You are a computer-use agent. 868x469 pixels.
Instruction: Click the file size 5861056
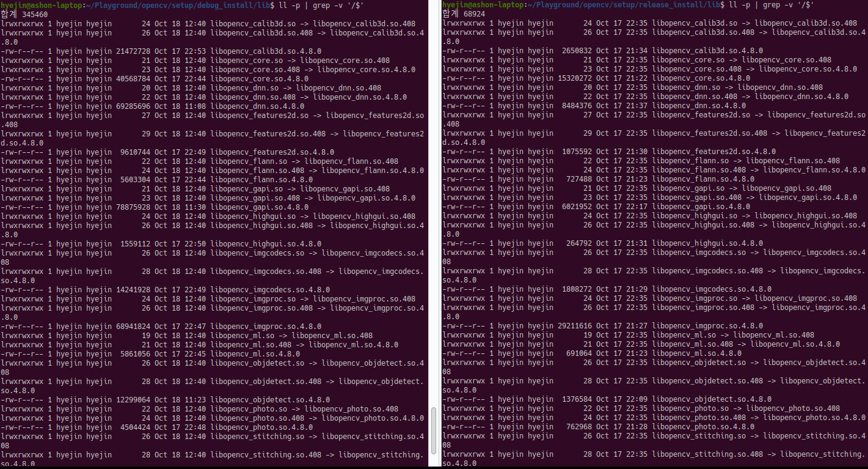coord(136,354)
